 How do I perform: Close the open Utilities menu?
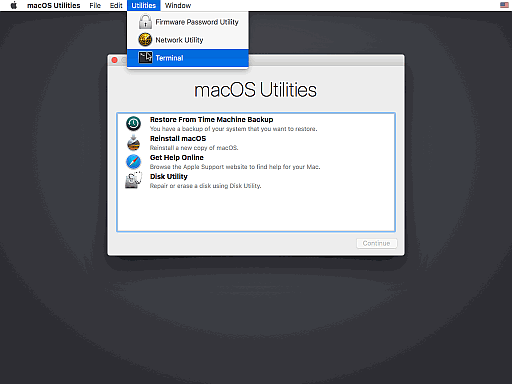coord(144,5)
